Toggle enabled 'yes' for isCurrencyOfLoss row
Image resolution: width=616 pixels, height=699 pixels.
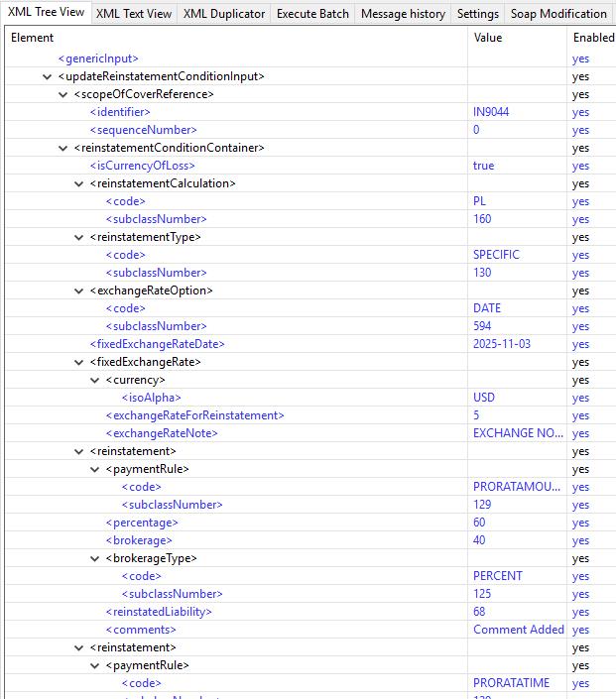coord(580,166)
